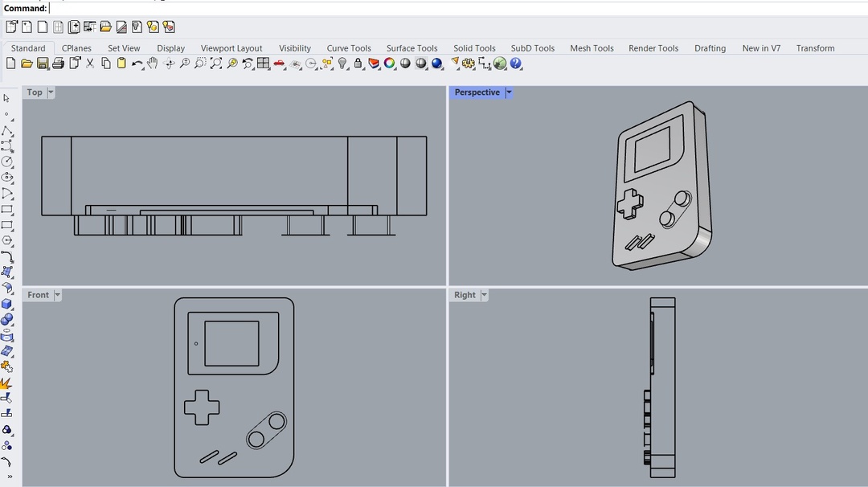Toggle the light bulb Hide Objects icon

[x=342, y=63]
